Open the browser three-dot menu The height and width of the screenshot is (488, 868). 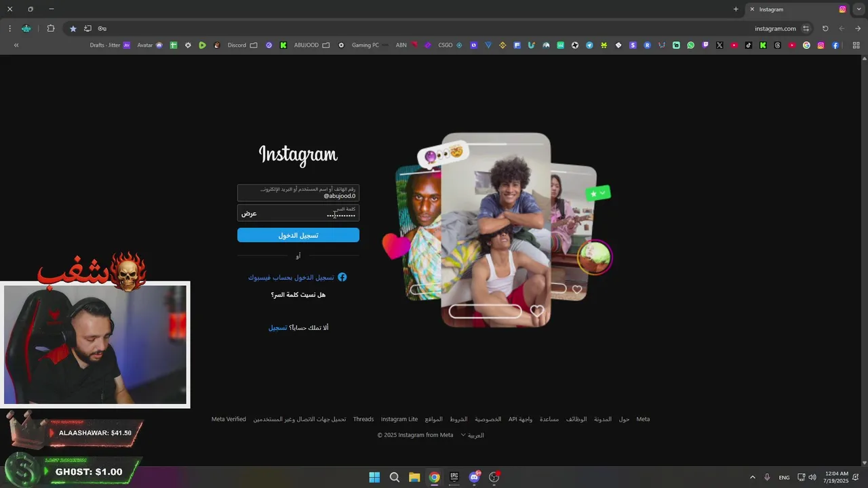tap(9, 28)
